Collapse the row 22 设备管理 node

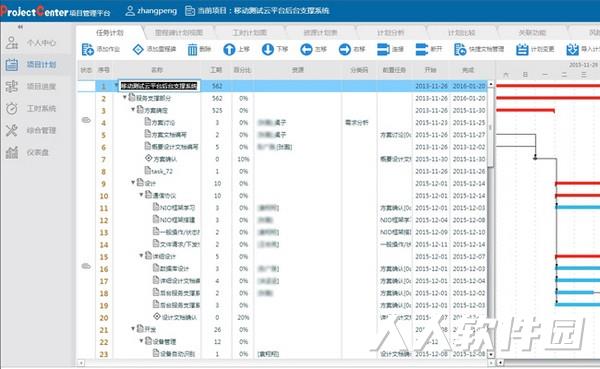point(141,341)
